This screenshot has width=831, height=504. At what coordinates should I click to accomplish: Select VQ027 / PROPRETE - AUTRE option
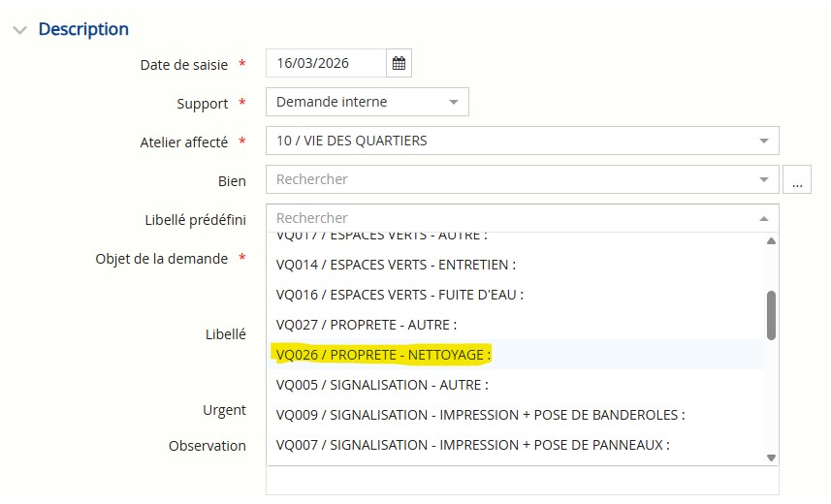(366, 325)
